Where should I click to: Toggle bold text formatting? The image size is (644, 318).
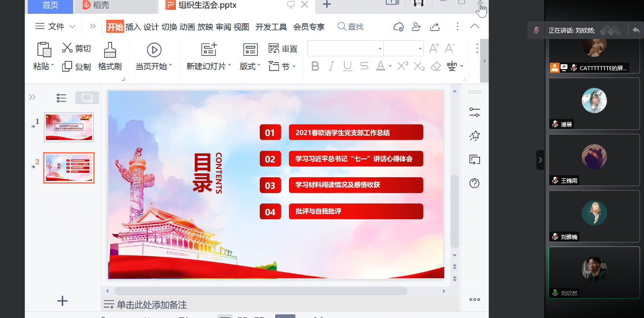coord(315,66)
